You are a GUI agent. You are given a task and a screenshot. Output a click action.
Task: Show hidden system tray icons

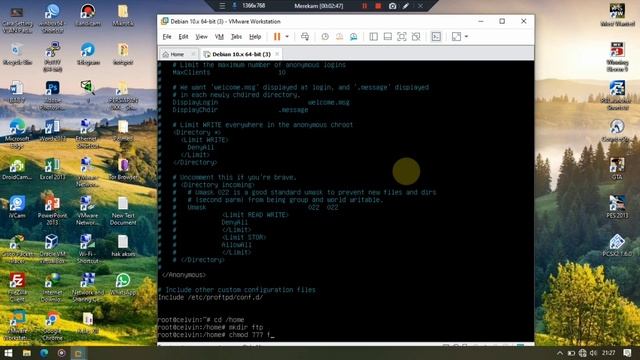point(560,353)
